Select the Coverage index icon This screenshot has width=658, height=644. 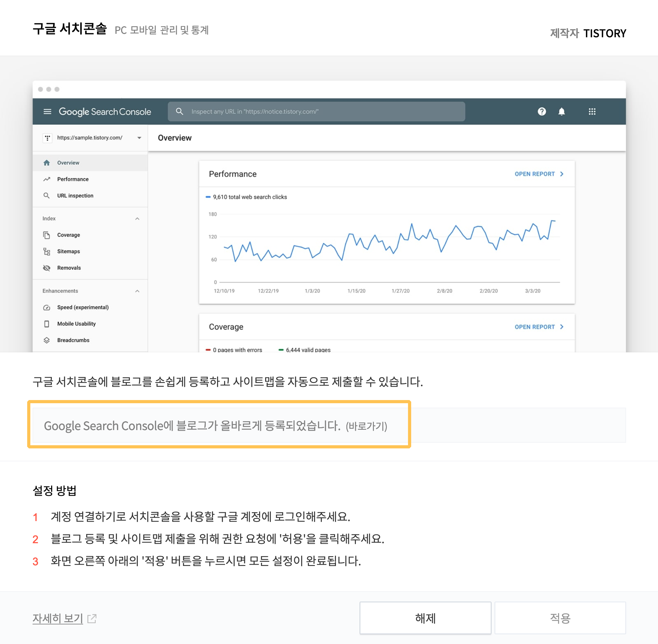pyautogui.click(x=46, y=234)
